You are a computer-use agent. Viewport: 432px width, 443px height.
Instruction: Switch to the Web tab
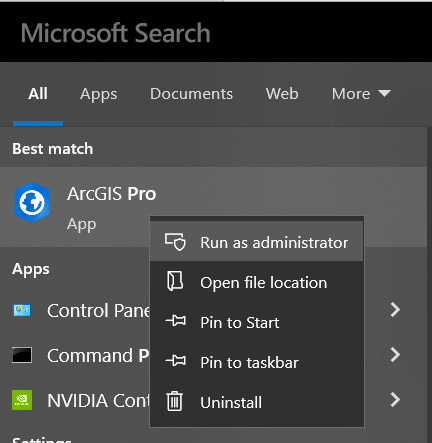(282, 94)
